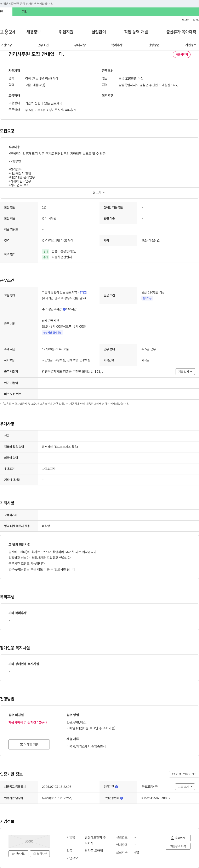Screen dimensions: 199x868
Task: Click the 영월고용센터 agency name
Action: coord(150,787)
